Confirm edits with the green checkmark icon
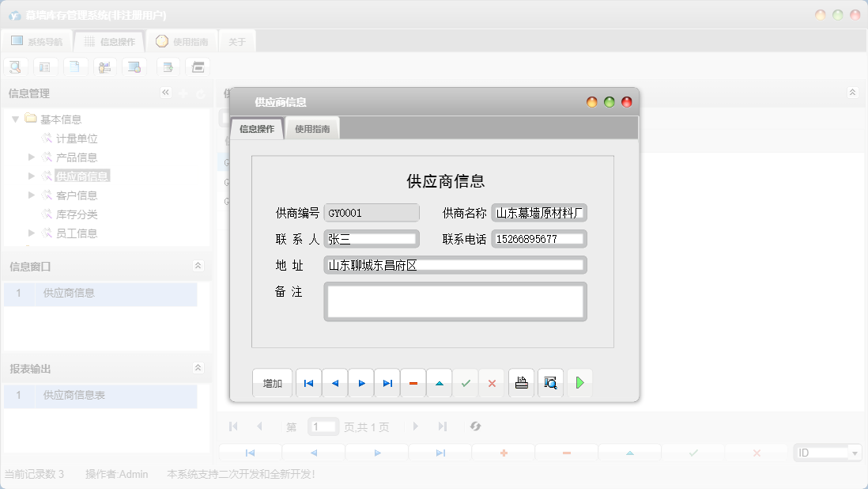The height and width of the screenshot is (489, 868). (465, 383)
